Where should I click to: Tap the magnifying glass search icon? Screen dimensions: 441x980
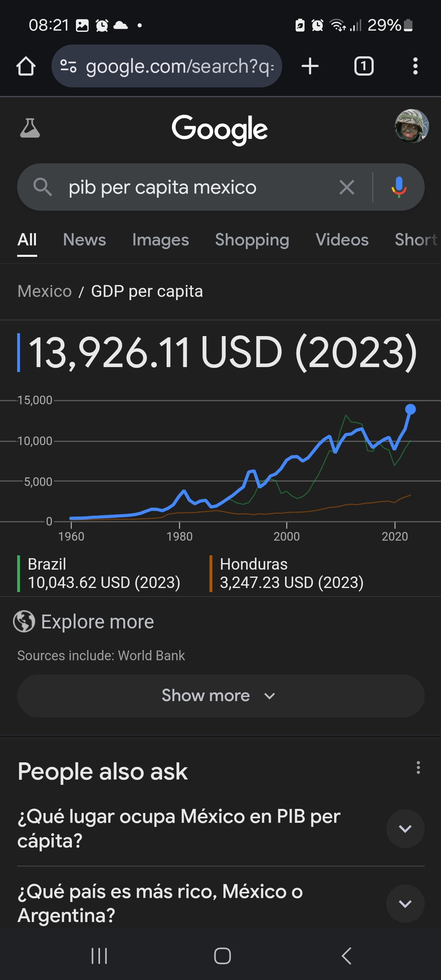[42, 187]
